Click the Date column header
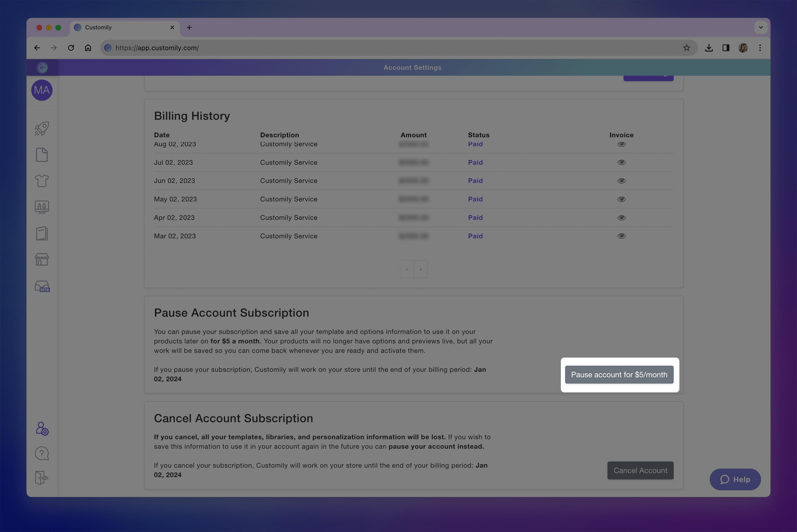The height and width of the screenshot is (532, 797). [x=162, y=135]
